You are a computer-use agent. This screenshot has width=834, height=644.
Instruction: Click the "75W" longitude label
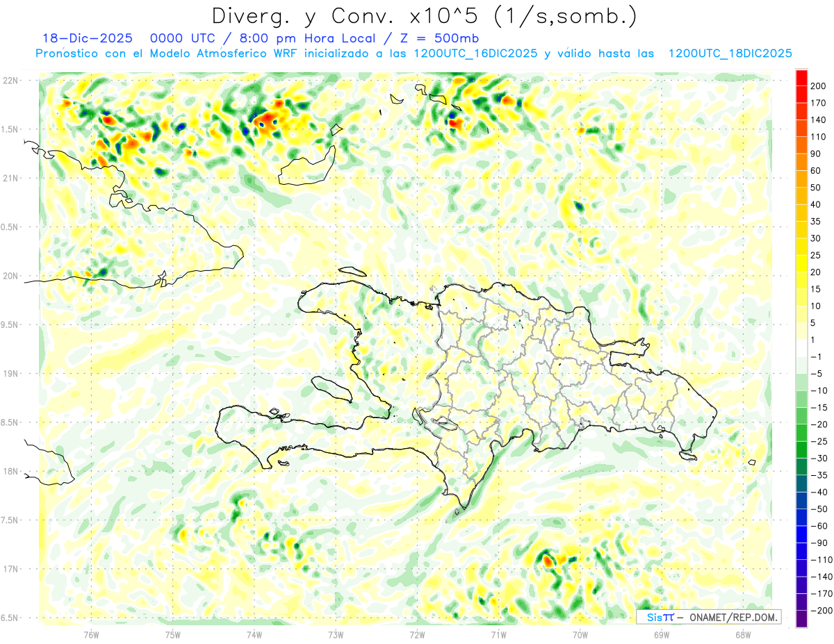click(173, 634)
